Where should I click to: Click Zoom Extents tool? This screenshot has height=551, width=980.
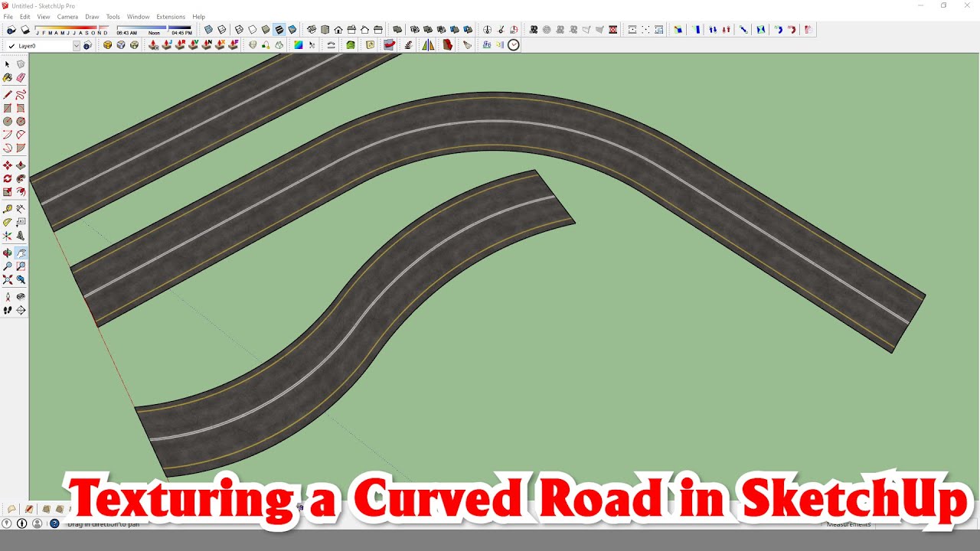[8, 279]
